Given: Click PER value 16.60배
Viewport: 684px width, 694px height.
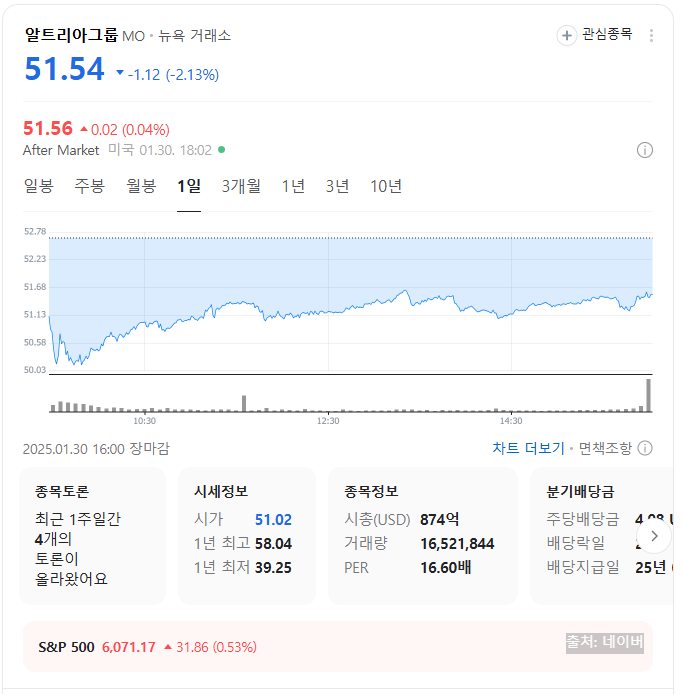Looking at the screenshot, I should (x=445, y=567).
